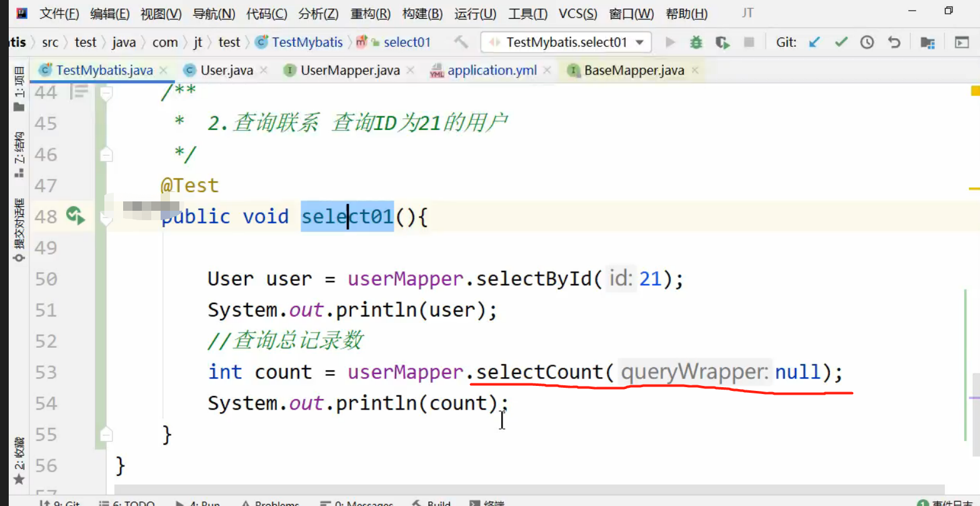Screen dimensions: 980x506
Task: Open the Run Anything icon in toolbar
Action: pos(961,42)
